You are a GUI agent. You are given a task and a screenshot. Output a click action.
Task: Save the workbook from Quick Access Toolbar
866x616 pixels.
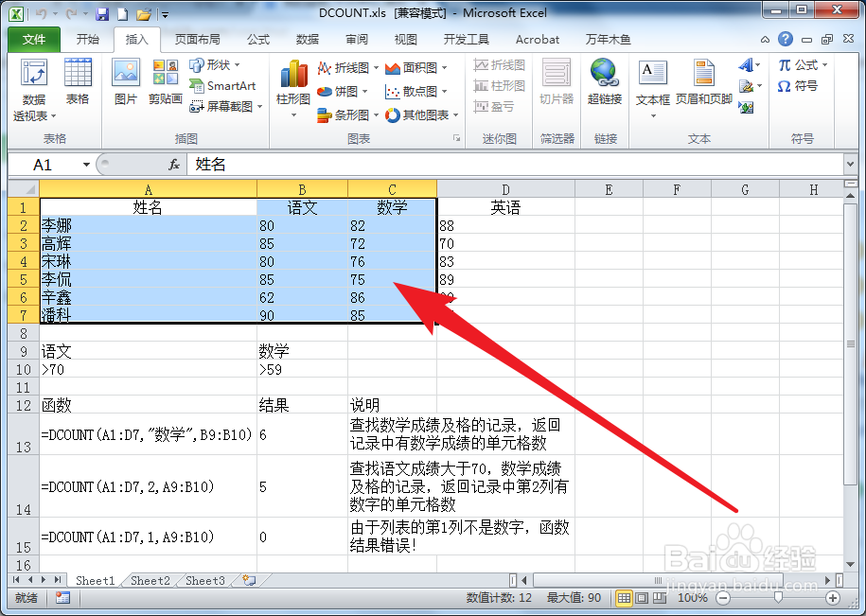click(102, 12)
